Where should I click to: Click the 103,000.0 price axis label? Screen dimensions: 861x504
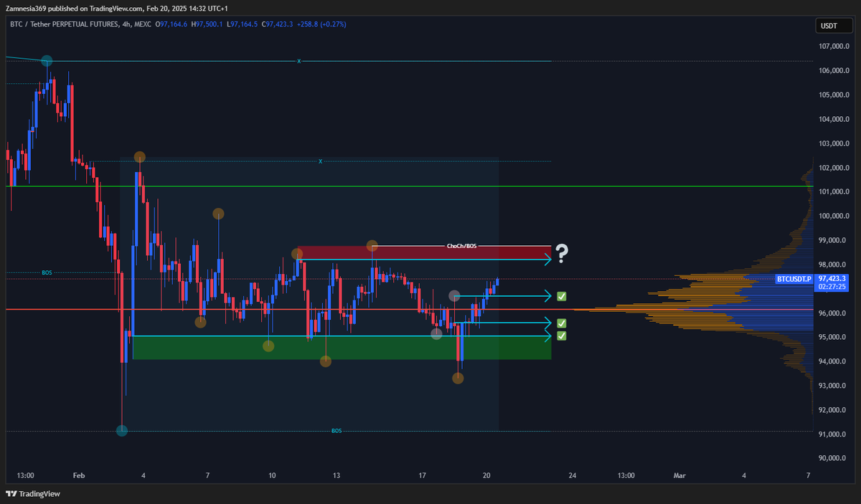[834, 143]
